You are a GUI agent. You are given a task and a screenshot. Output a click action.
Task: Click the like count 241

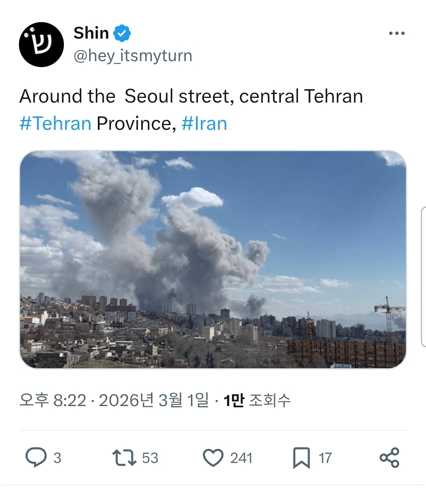(x=241, y=458)
